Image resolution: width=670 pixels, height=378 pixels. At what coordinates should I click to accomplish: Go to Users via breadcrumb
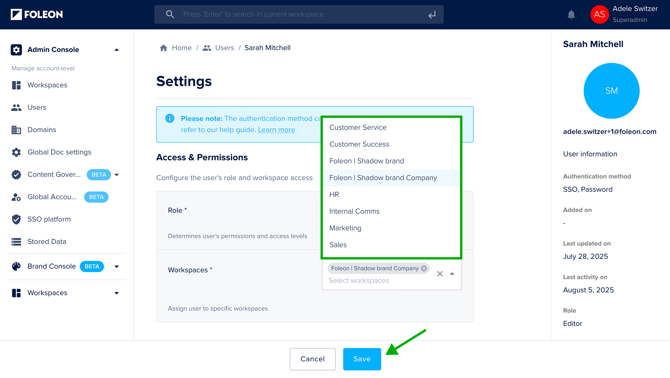coord(224,48)
